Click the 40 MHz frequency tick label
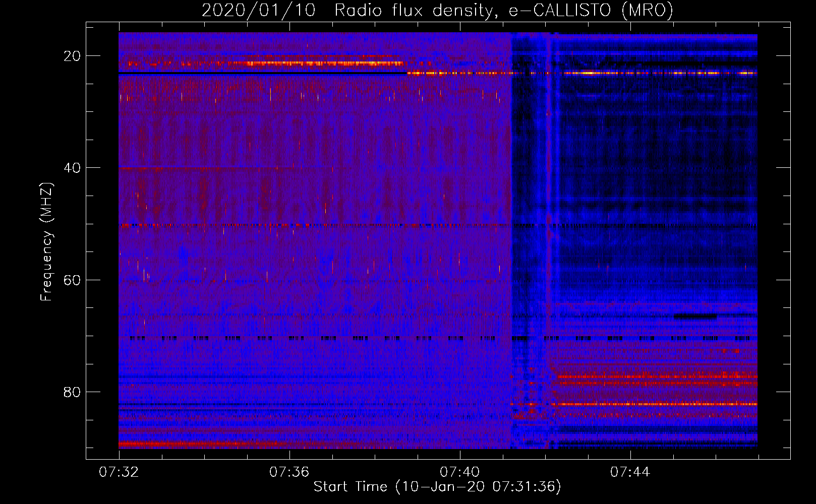The height and width of the screenshot is (504, 816). coord(72,168)
